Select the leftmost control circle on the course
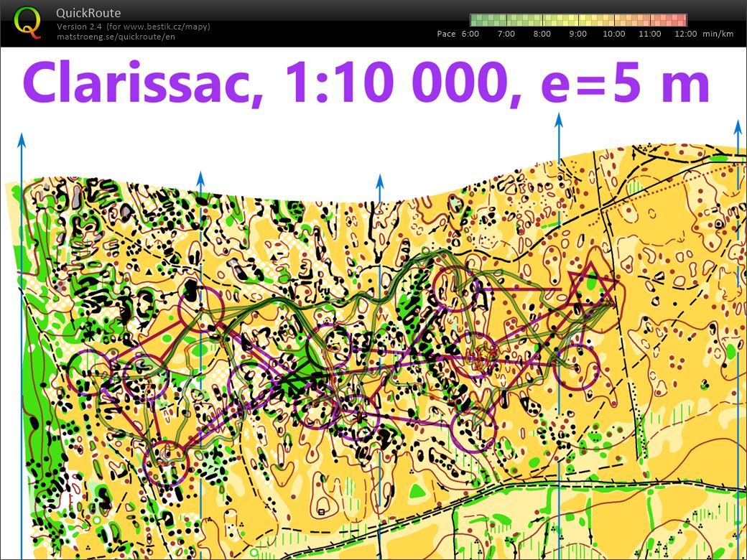Image resolution: width=747 pixels, height=560 pixels. 91,373
